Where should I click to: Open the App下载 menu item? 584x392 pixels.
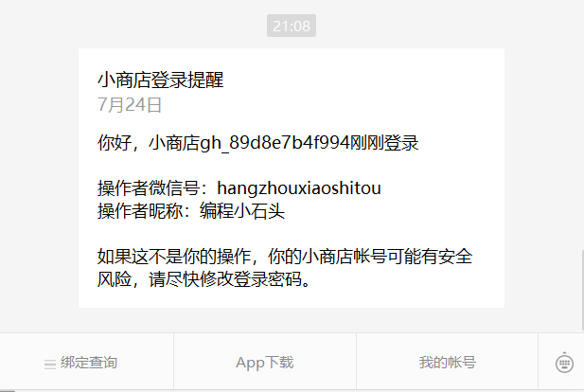coord(265,362)
